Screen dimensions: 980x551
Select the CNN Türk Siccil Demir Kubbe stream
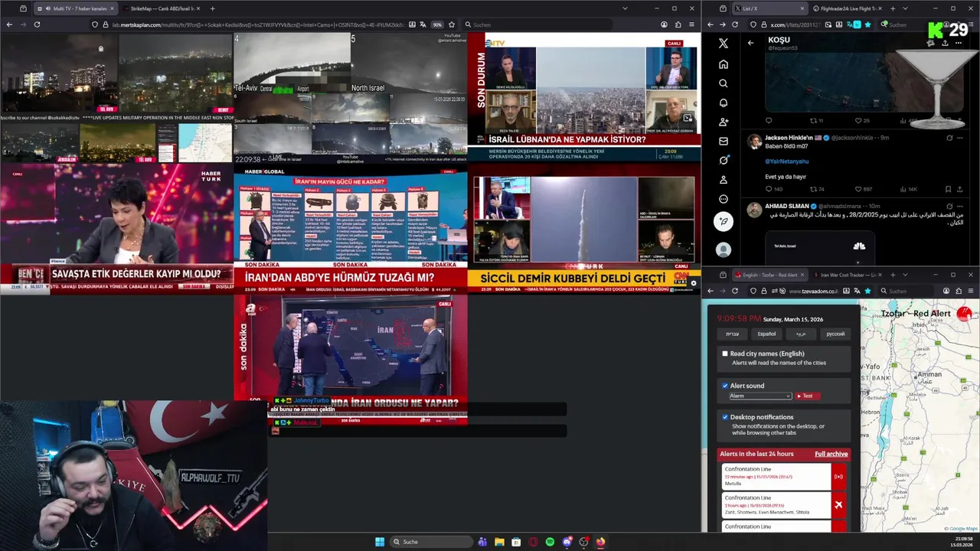[584, 227]
